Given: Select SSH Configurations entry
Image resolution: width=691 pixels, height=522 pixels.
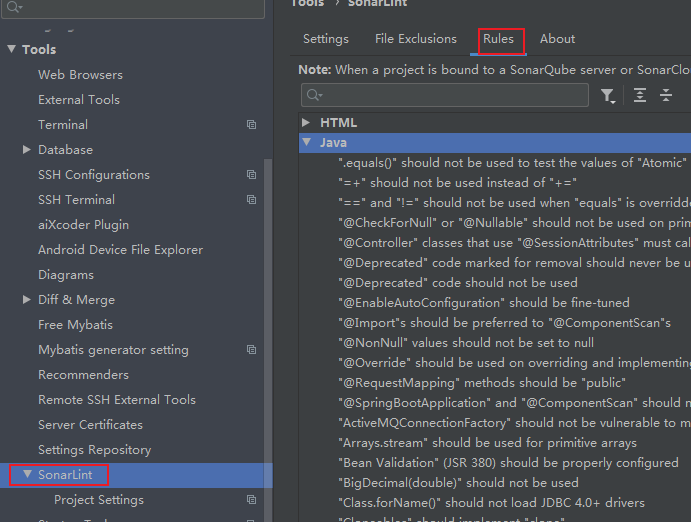Looking at the screenshot, I should (94, 175).
